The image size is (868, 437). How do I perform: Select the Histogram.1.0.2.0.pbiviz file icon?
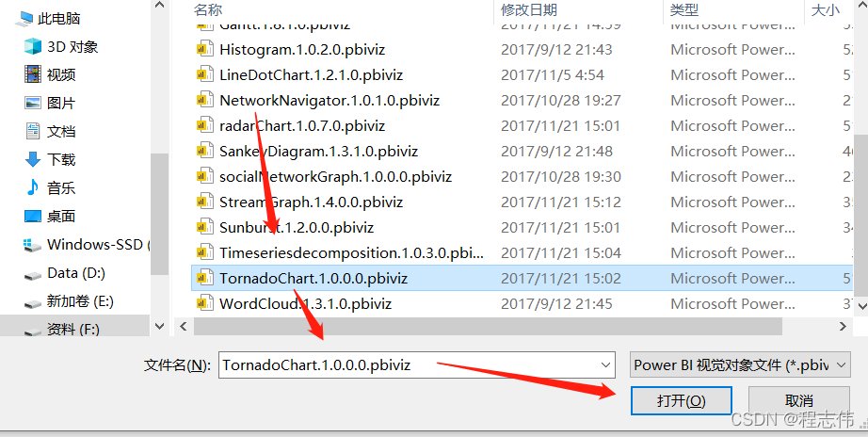pos(205,49)
